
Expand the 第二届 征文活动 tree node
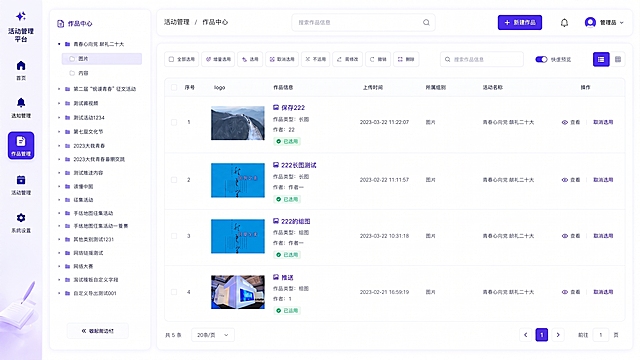(59, 89)
